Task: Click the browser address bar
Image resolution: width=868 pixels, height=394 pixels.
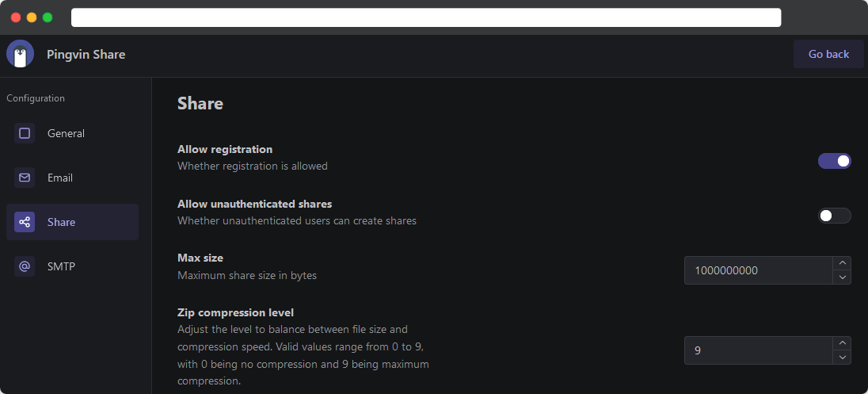Action: (x=426, y=17)
